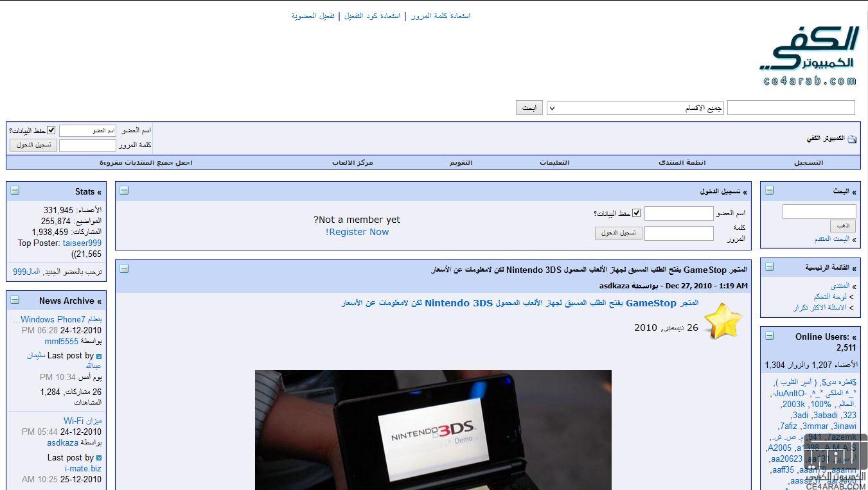This screenshot has width=868, height=490.
Task: Click the الكمبيوتر الكفي breadcrumb link
Action: (x=826, y=139)
